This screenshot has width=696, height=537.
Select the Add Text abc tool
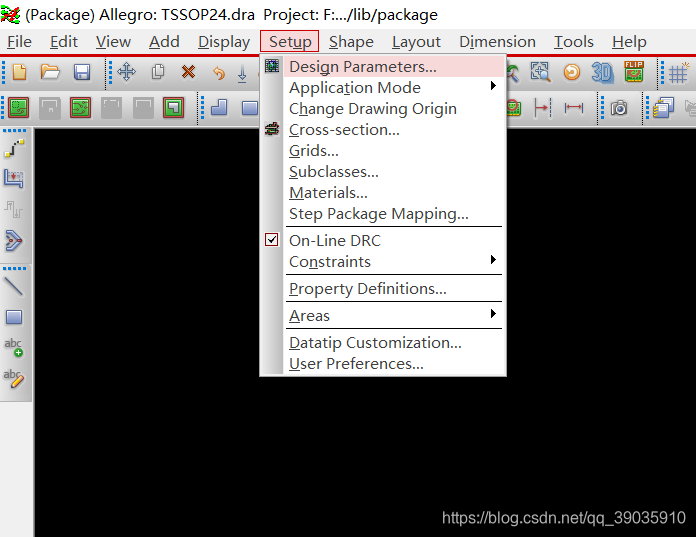[14, 347]
